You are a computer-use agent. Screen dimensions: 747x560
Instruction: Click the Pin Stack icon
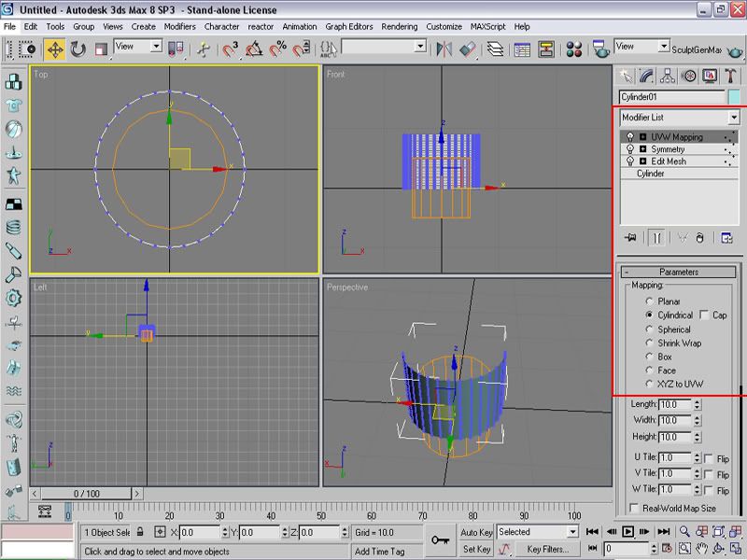coord(631,238)
